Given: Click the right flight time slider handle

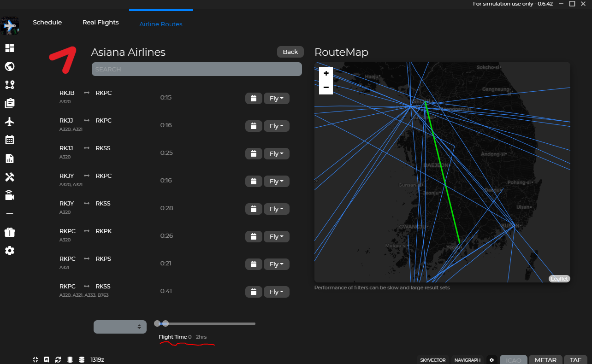Looking at the screenshot, I should coord(166,323).
